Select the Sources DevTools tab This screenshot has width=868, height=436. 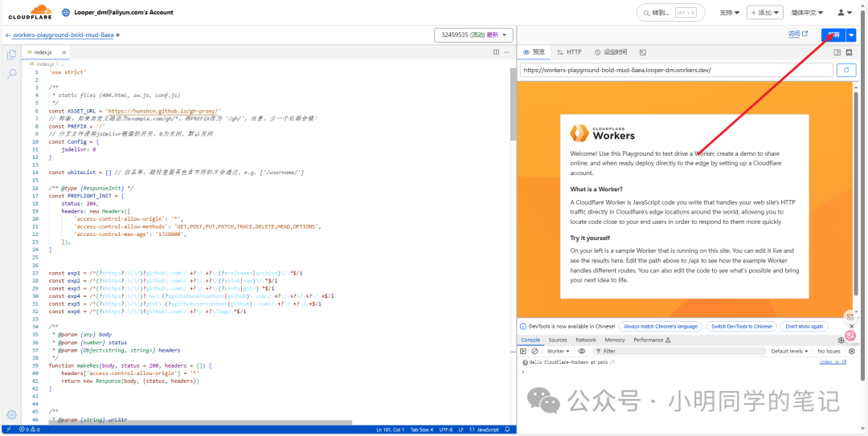tap(558, 340)
